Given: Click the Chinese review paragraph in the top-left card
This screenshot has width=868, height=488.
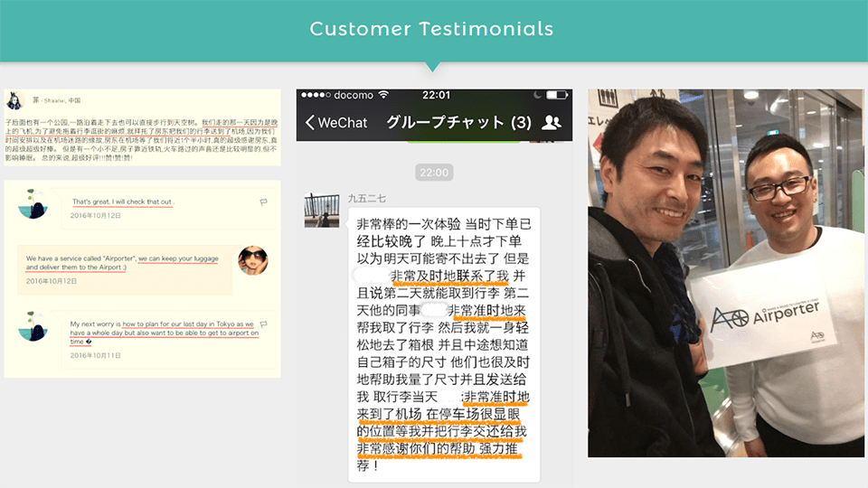Looking at the screenshot, I should pos(142,140).
